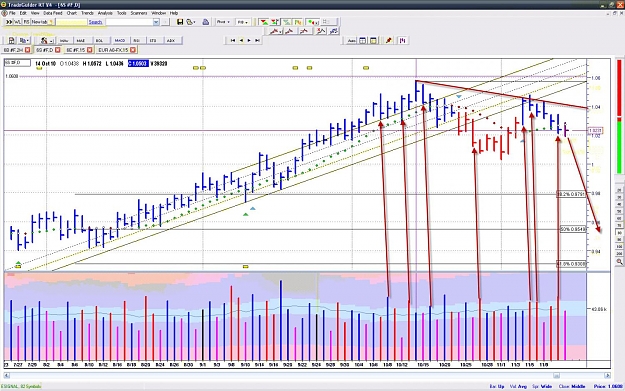Click the yellow table window icon
Viewport: 625px width, 391px height.
click(x=373, y=40)
